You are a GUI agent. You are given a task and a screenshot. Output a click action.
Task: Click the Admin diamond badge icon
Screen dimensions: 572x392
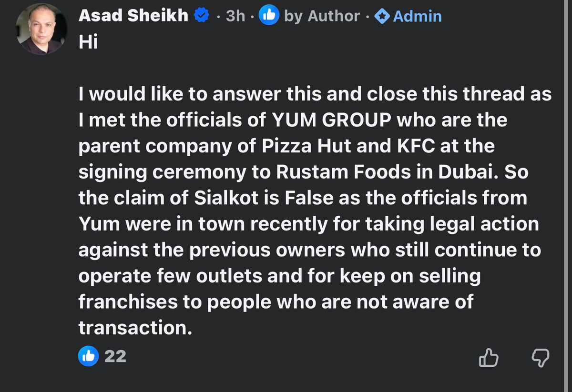click(x=381, y=16)
